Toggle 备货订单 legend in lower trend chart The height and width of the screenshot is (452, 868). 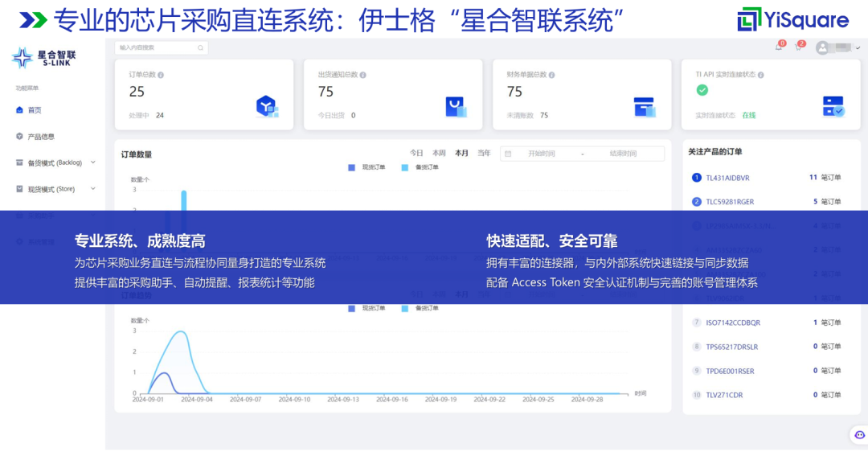(420, 309)
